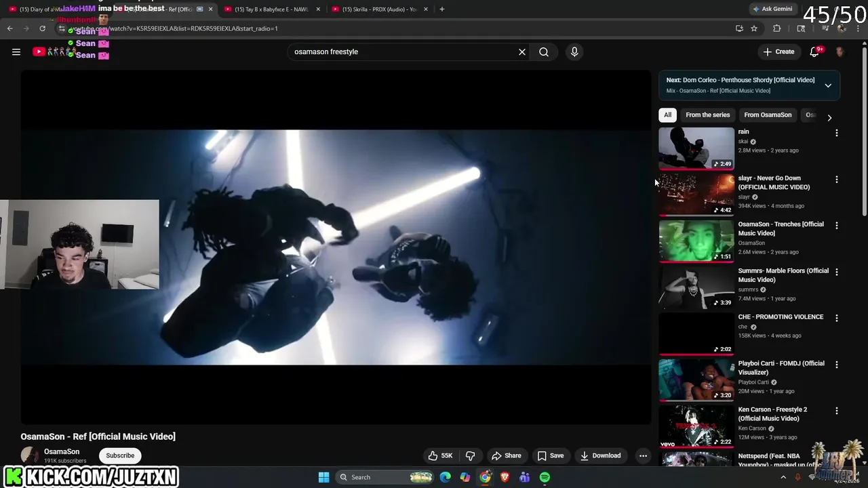Open options for the 'rain' video
The height and width of the screenshot is (488, 868).
[836, 133]
